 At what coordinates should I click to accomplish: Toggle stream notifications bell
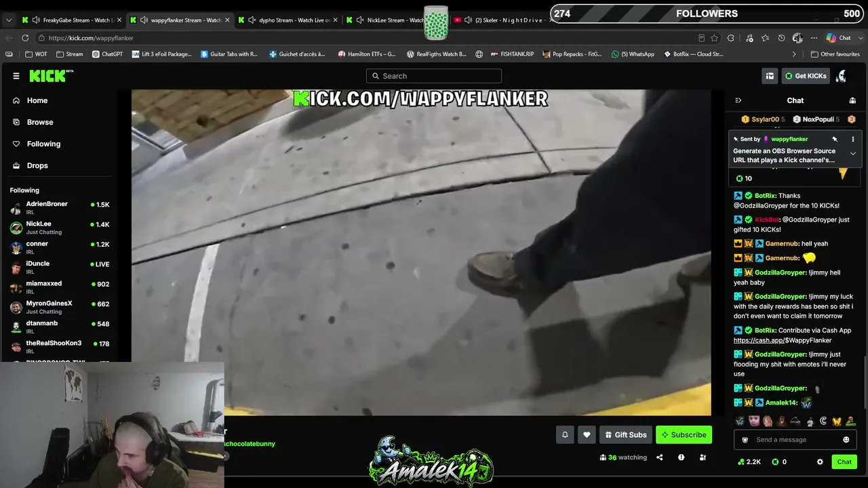click(x=565, y=434)
